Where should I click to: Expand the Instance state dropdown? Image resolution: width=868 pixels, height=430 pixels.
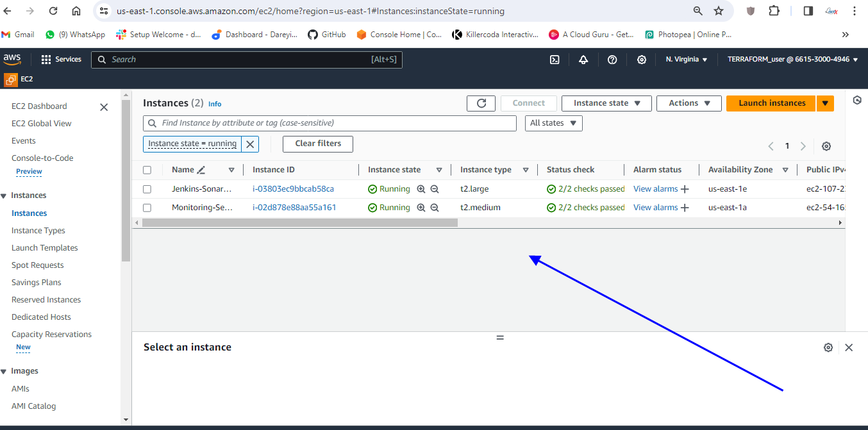(x=606, y=103)
